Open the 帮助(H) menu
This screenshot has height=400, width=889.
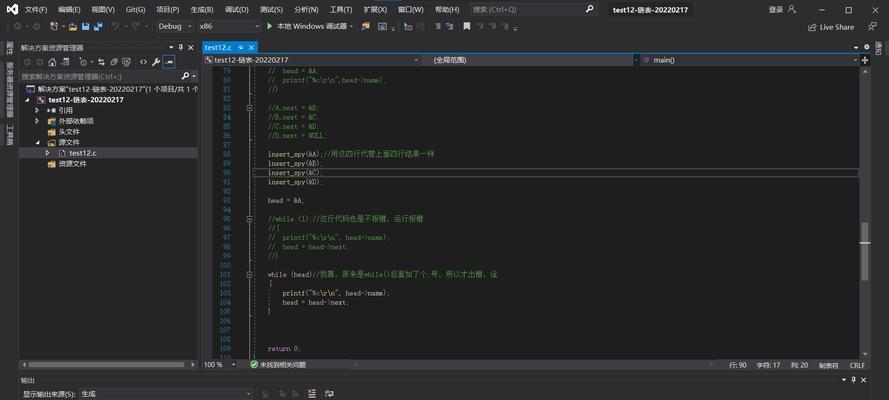pyautogui.click(x=447, y=10)
